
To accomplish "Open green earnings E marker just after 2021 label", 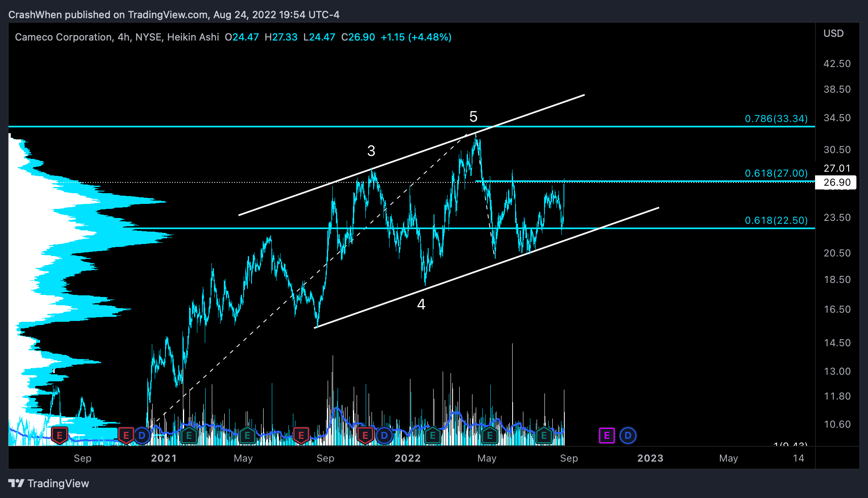I will [x=189, y=436].
